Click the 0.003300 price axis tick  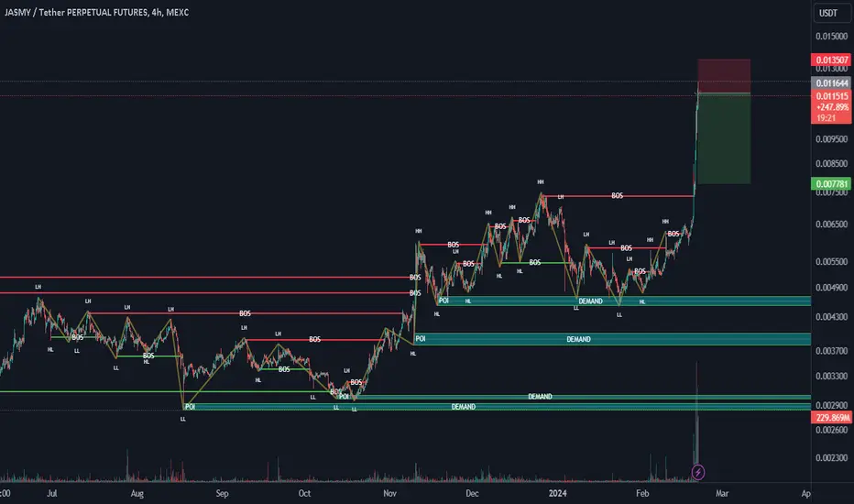pyautogui.click(x=831, y=376)
